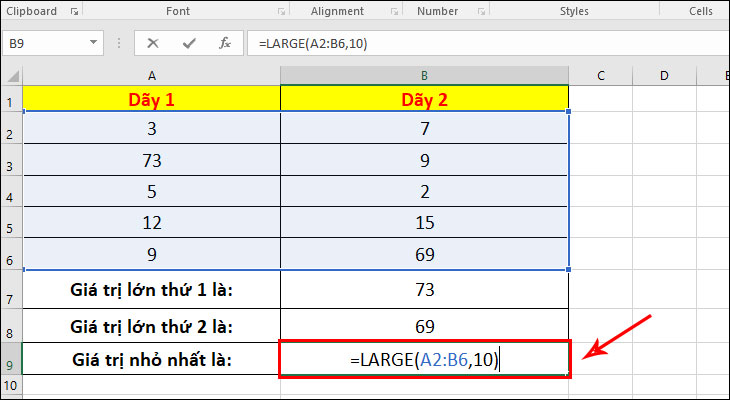Open Insert Function with the fx icon

click(225, 44)
